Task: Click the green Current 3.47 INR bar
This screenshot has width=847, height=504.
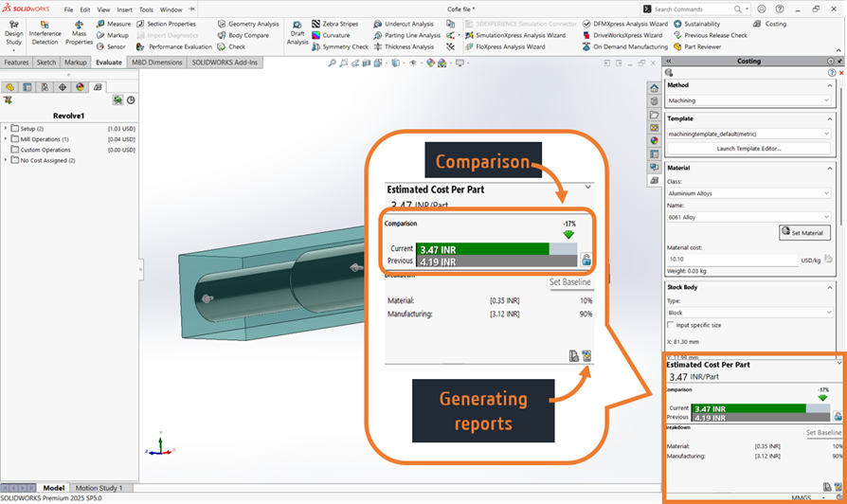Action: pyautogui.click(x=749, y=409)
